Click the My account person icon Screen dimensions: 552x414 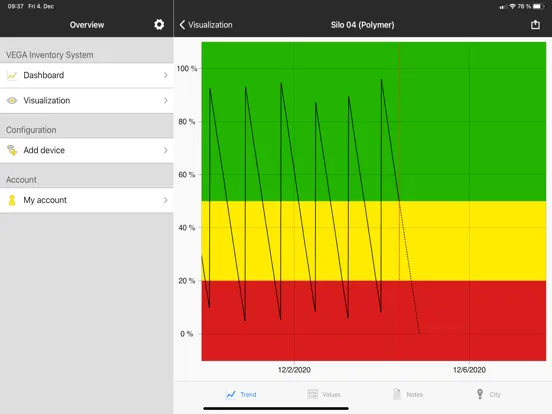pos(12,200)
